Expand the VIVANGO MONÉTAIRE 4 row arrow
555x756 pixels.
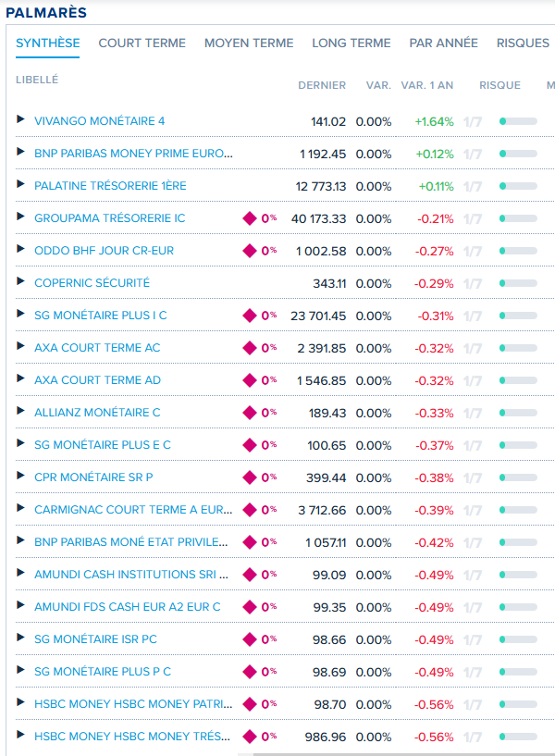[21, 120]
